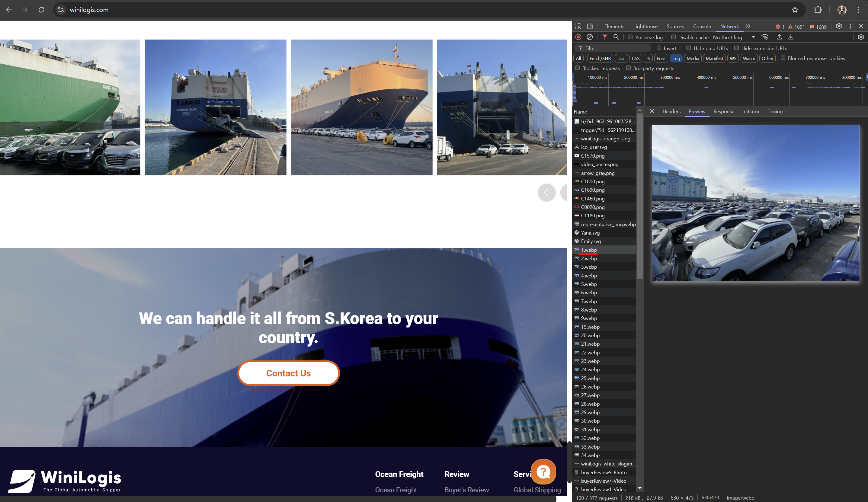This screenshot has width=868, height=502.
Task: Stop recording network log
Action: tap(578, 37)
